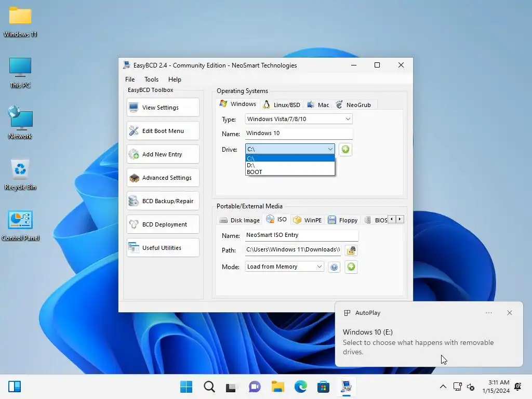Select Network desktop icon
This screenshot has width=532, height=399.
pos(20,123)
